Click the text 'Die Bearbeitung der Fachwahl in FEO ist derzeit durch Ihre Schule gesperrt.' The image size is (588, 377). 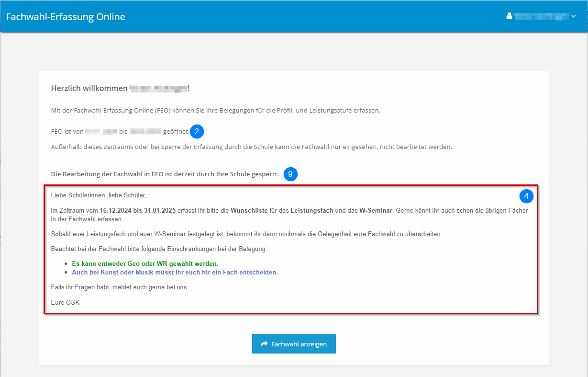[165, 174]
